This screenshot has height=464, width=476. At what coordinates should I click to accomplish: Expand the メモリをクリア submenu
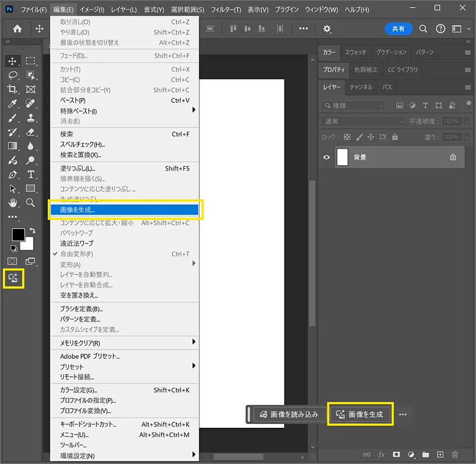coord(124,343)
